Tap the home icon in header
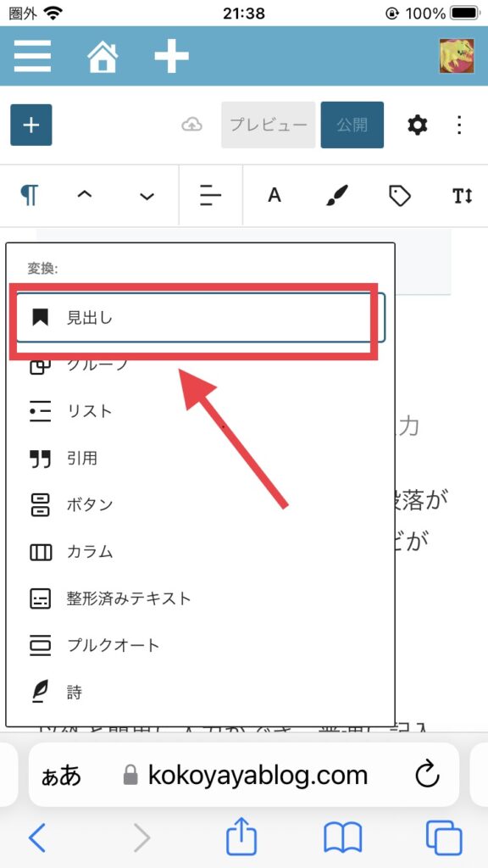The height and width of the screenshot is (868, 488). coord(103,56)
